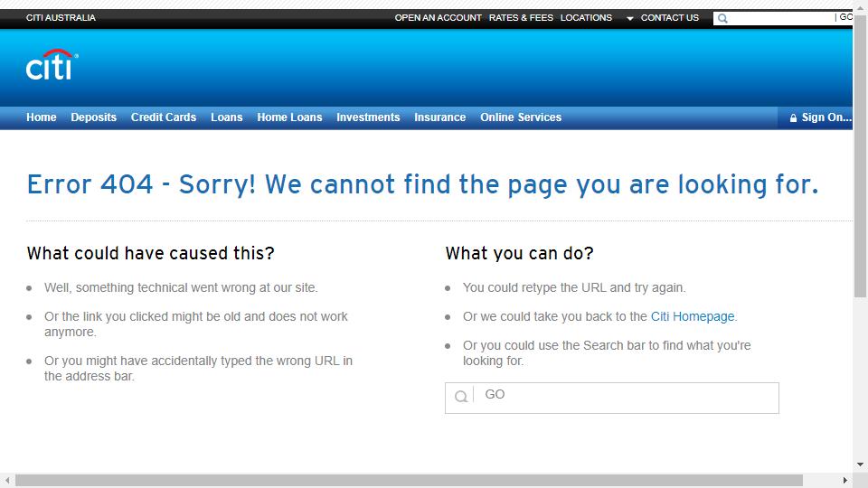Click the Sign On button

point(815,117)
